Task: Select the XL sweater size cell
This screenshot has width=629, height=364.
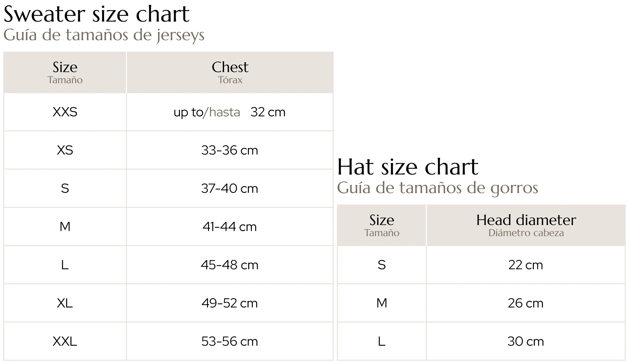Action: pyautogui.click(x=65, y=303)
